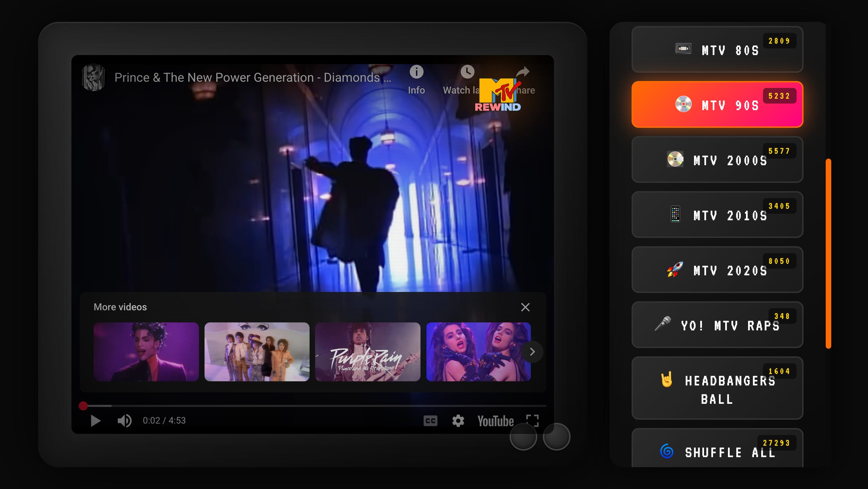Show next suggested videos with chevron
The height and width of the screenshot is (489, 868).
pyautogui.click(x=532, y=352)
